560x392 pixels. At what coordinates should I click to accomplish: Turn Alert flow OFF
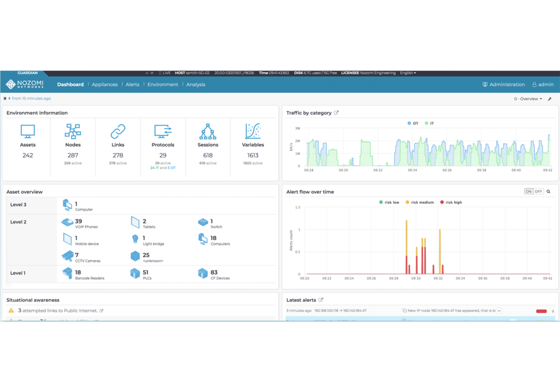[x=538, y=192]
